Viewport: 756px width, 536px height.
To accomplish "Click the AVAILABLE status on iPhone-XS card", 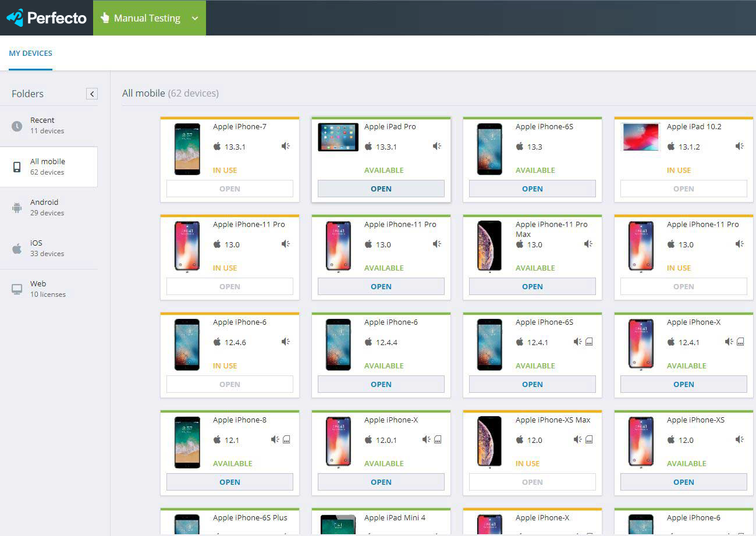I will [x=687, y=464].
